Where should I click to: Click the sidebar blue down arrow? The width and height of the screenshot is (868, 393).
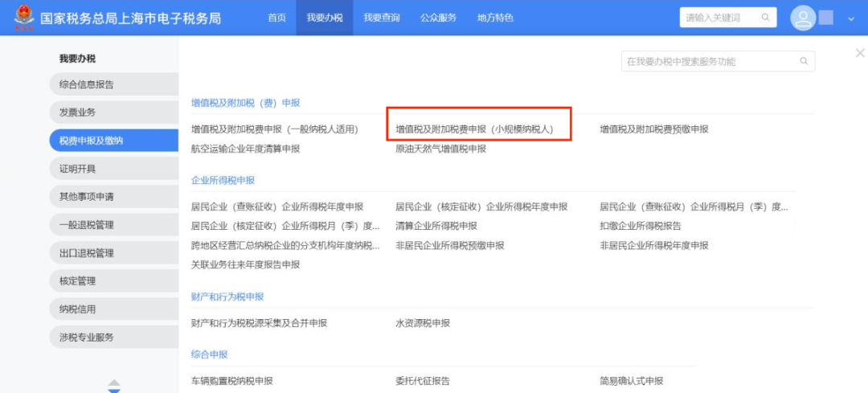(114, 391)
